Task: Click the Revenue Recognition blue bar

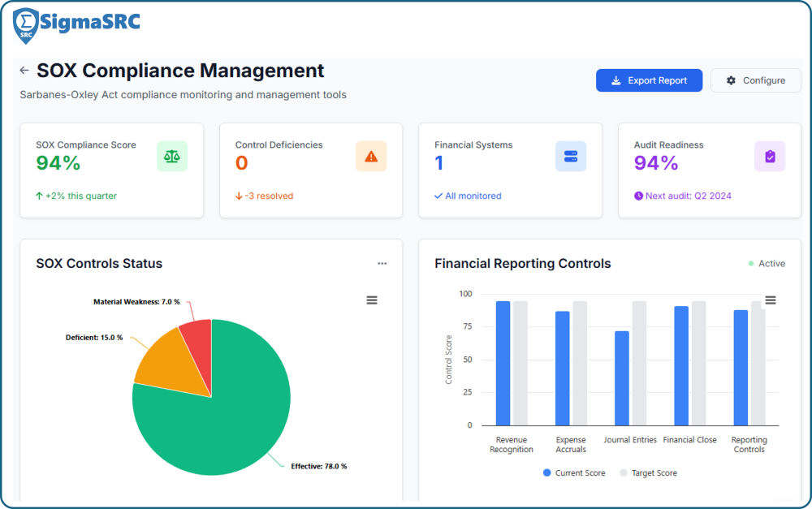Action: pos(503,363)
